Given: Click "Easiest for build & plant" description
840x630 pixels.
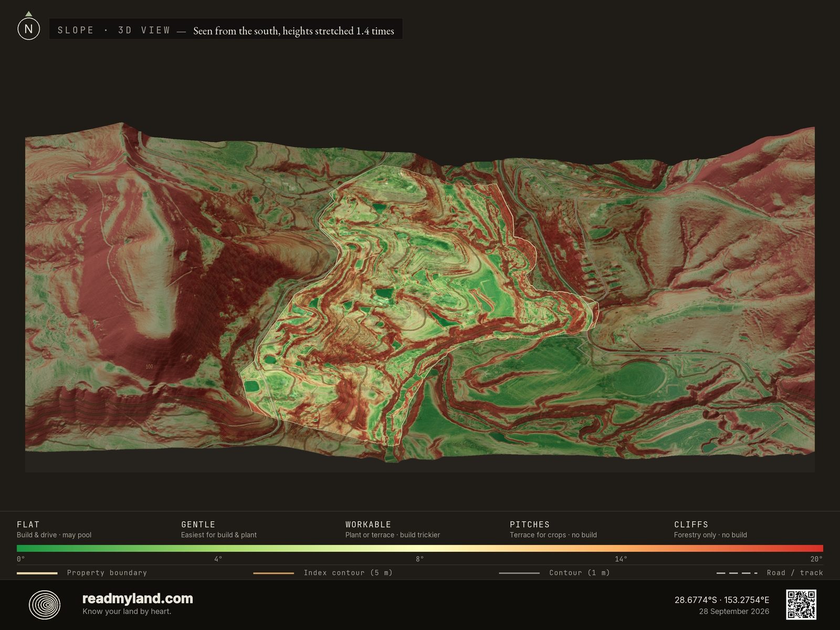Looking at the screenshot, I should coord(219,535).
